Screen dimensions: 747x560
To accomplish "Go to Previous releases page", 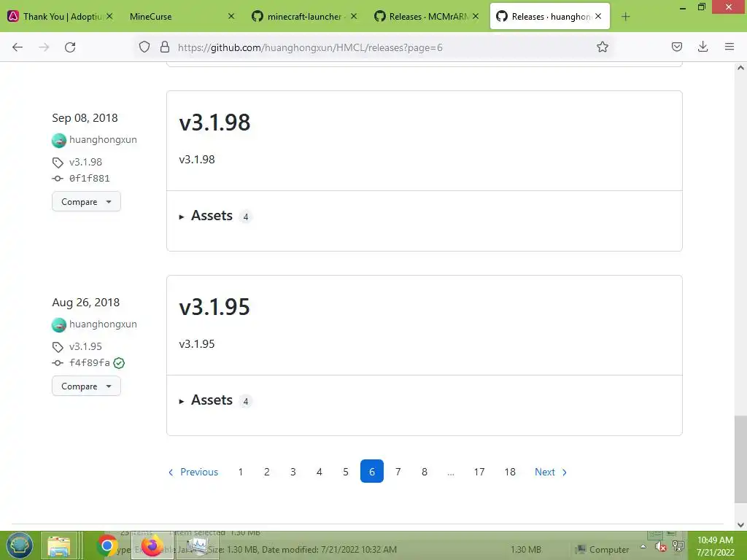I will [x=193, y=472].
